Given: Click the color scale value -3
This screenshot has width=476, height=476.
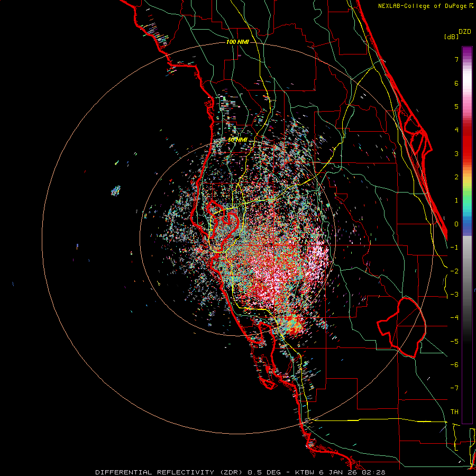Looking at the screenshot, I should (454, 295).
